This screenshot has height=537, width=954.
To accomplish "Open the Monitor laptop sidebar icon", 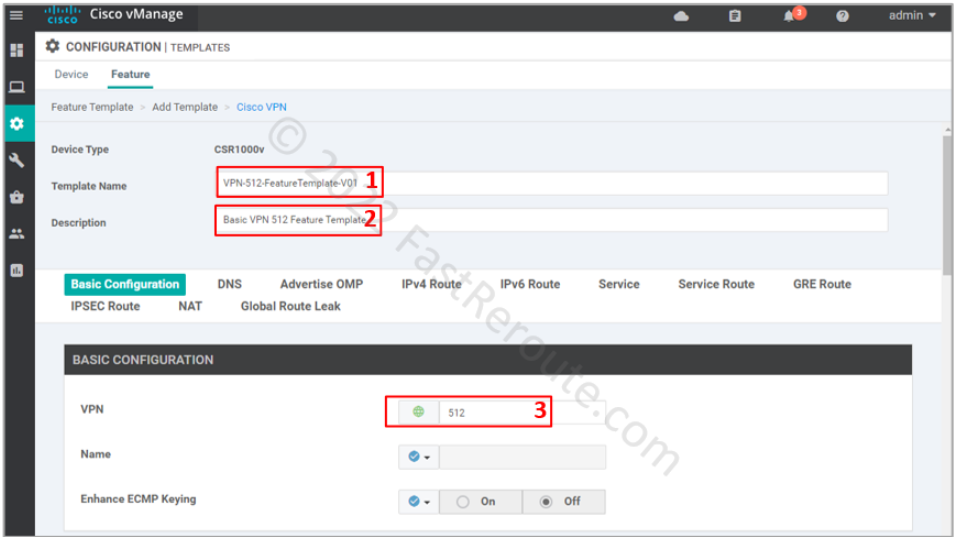I will (x=17, y=87).
